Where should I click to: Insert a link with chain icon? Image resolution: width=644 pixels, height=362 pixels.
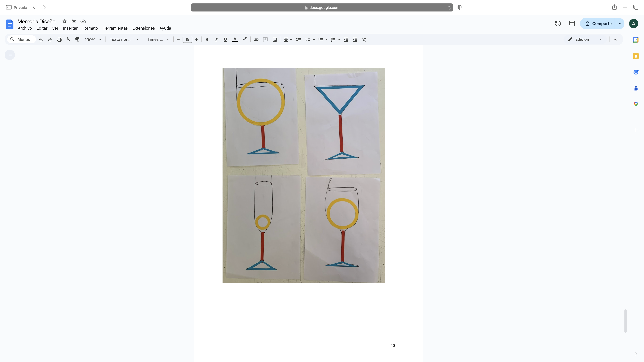tap(256, 40)
